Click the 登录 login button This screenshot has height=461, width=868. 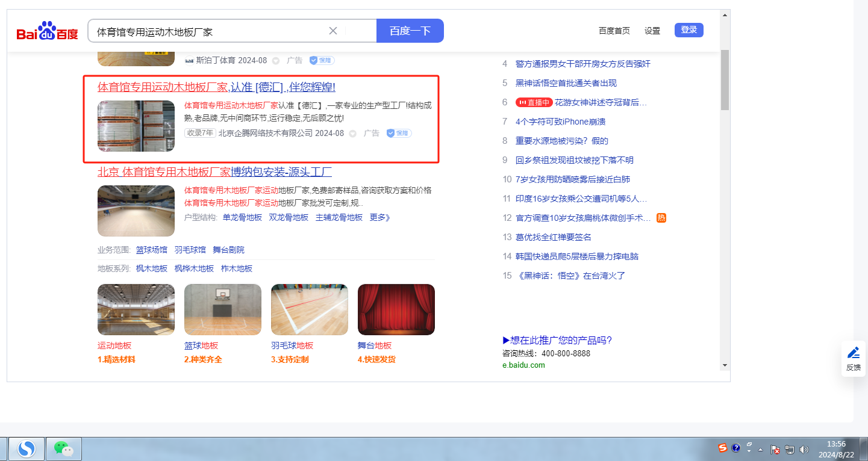(688, 30)
